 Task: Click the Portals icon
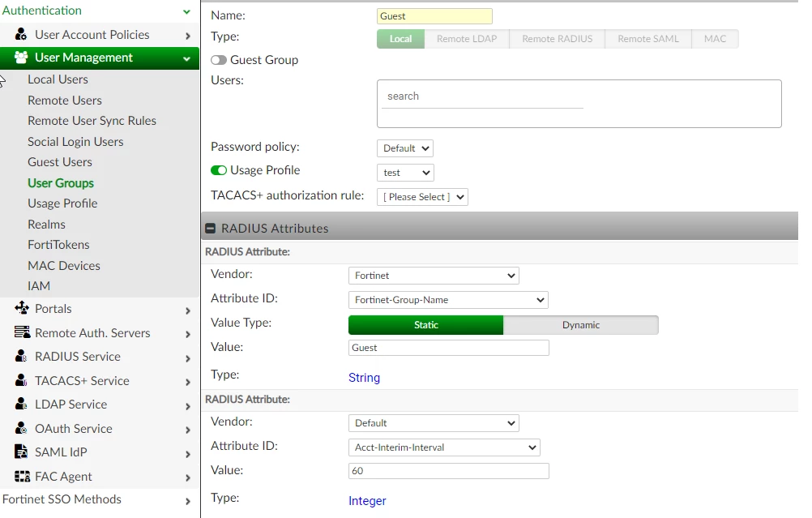coord(22,308)
